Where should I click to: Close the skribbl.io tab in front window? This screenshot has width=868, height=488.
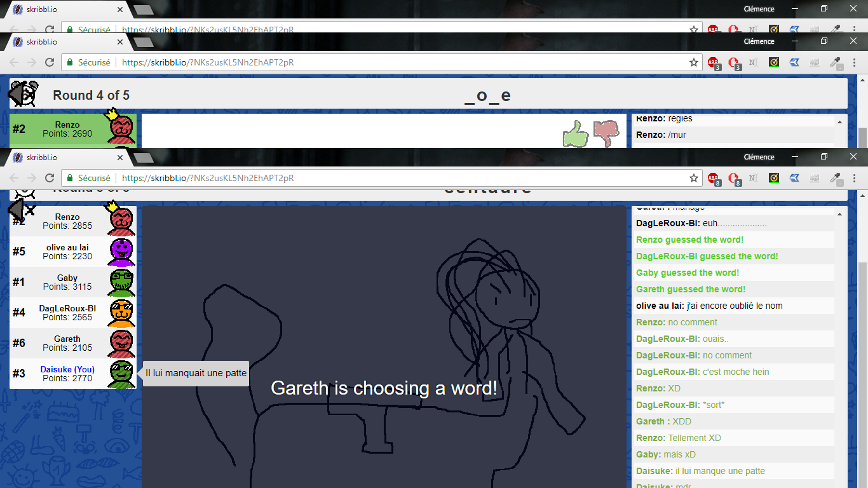click(x=119, y=157)
